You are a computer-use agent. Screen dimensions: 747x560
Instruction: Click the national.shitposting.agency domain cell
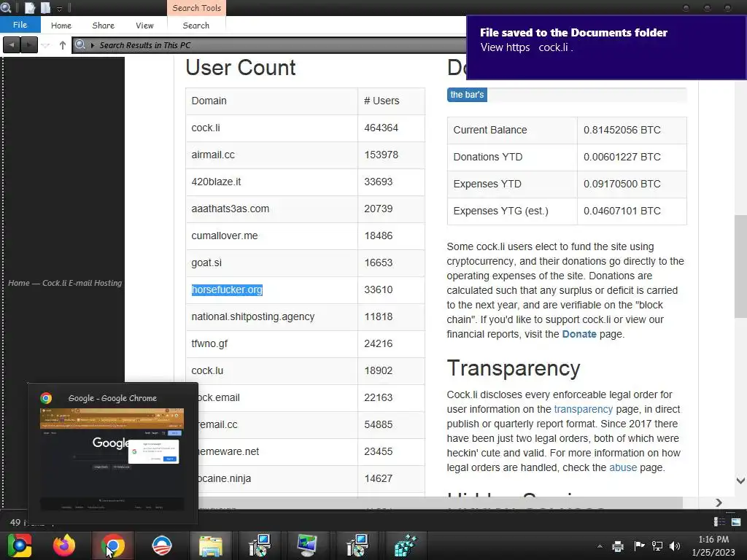(x=271, y=316)
